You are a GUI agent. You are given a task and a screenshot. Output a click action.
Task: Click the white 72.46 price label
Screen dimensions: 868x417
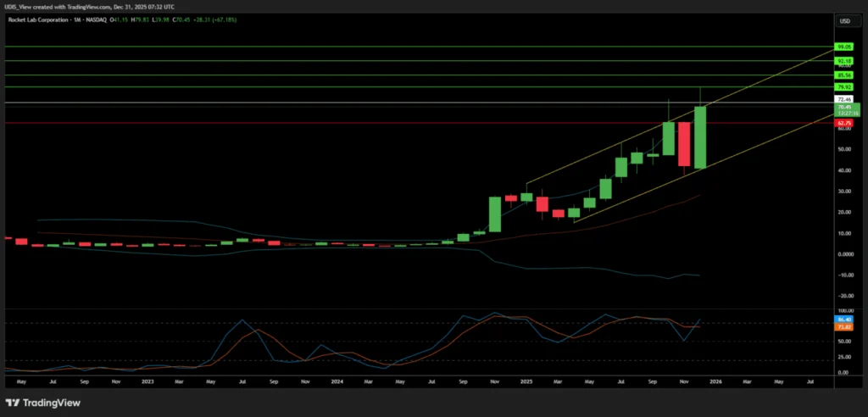844,99
